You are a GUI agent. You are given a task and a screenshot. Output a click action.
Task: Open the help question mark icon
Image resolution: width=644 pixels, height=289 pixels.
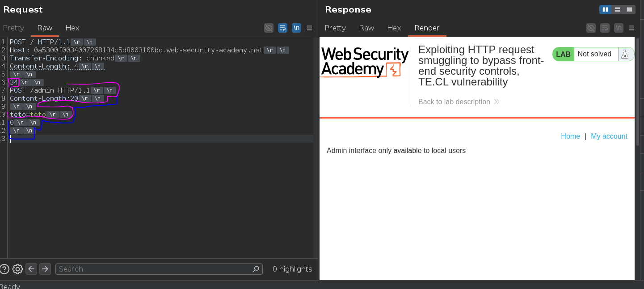[x=4, y=269]
